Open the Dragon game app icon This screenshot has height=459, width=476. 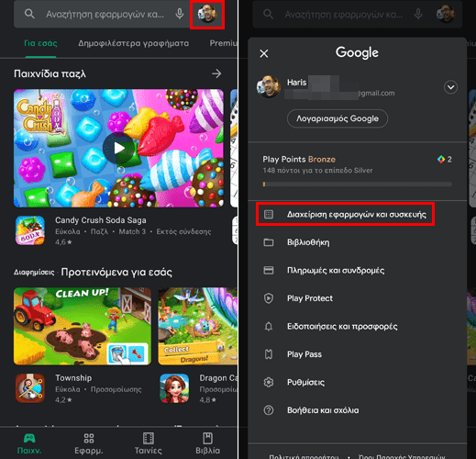(x=174, y=388)
